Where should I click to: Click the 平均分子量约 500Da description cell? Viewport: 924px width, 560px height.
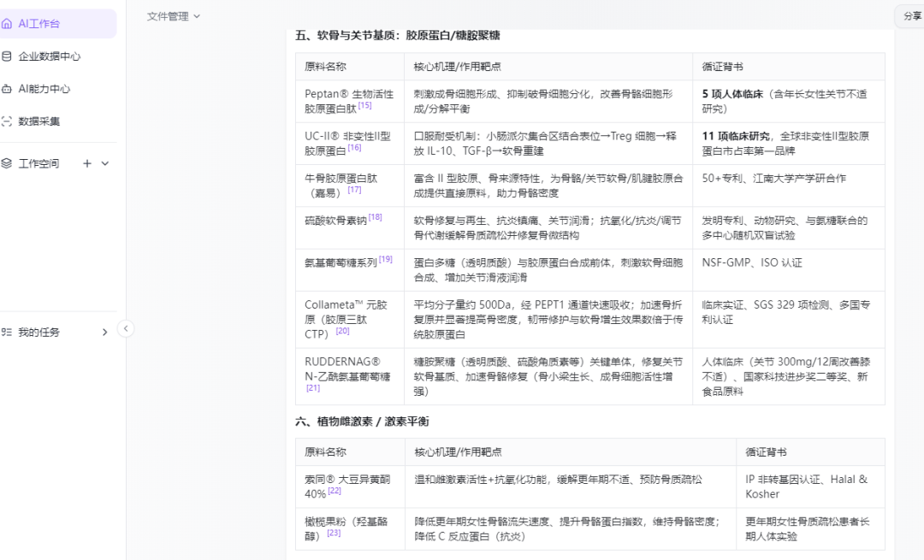click(548, 320)
